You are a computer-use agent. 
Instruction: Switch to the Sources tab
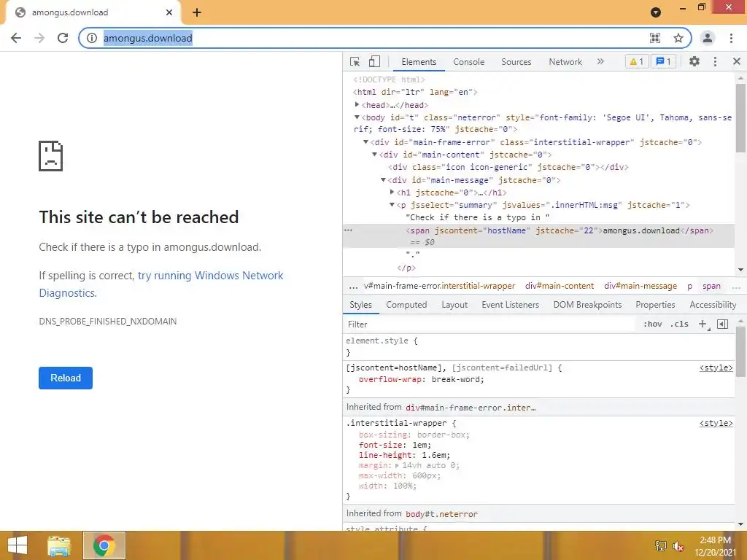click(x=516, y=62)
